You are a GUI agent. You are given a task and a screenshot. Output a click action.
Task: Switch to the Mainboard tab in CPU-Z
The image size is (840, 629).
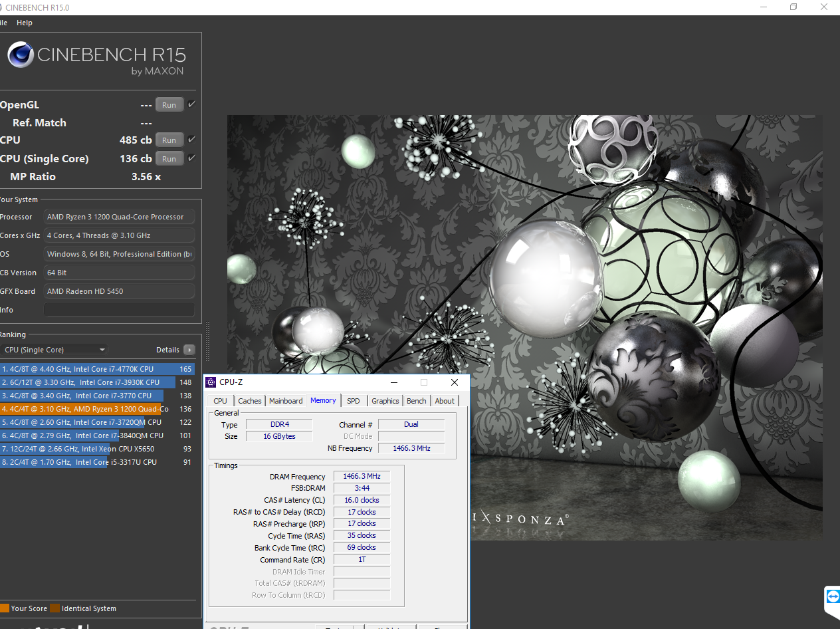[286, 401]
